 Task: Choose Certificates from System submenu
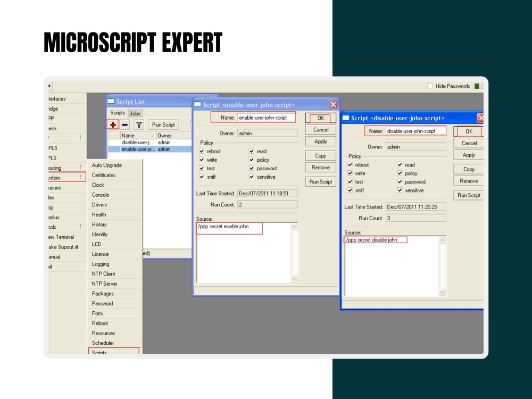click(x=115, y=175)
